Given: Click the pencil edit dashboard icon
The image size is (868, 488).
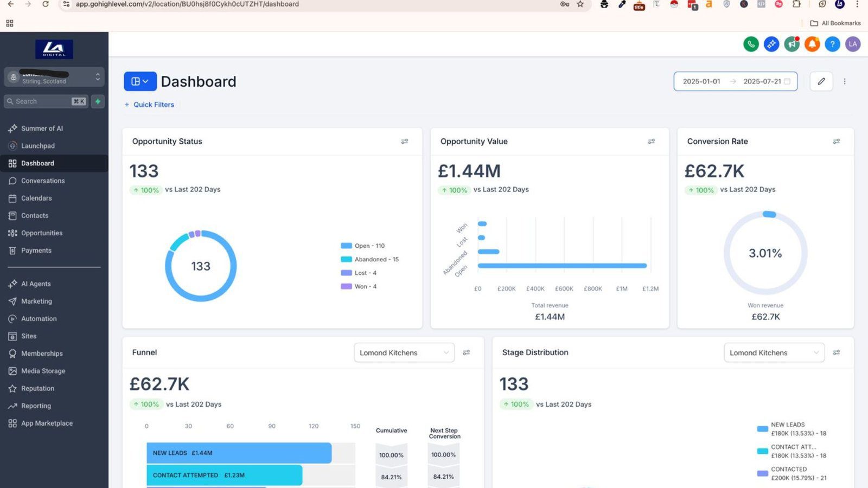Looking at the screenshot, I should pyautogui.click(x=821, y=81).
